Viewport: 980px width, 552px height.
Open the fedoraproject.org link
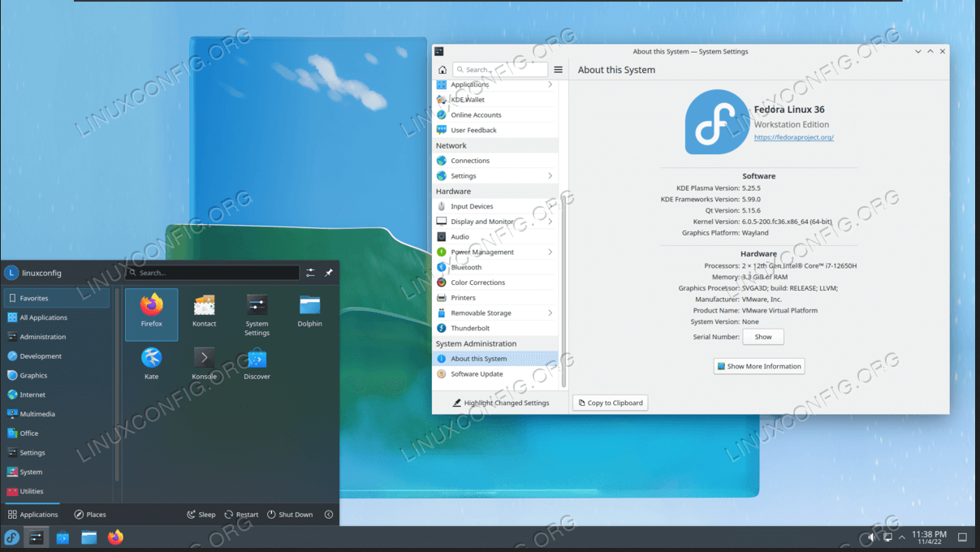[794, 138]
